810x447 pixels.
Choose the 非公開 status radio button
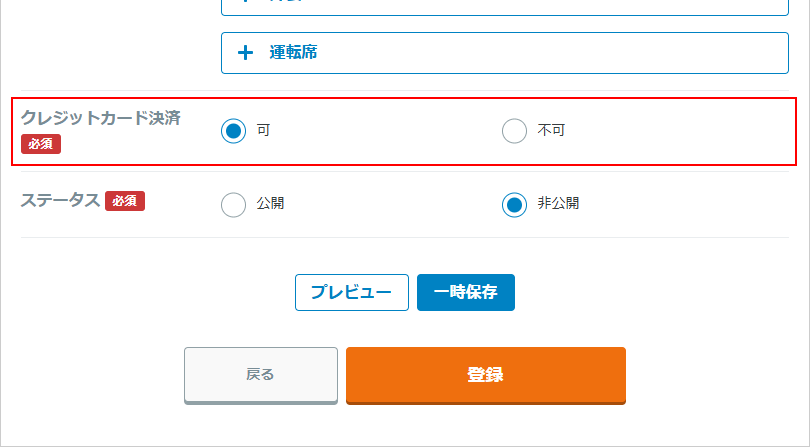point(514,204)
